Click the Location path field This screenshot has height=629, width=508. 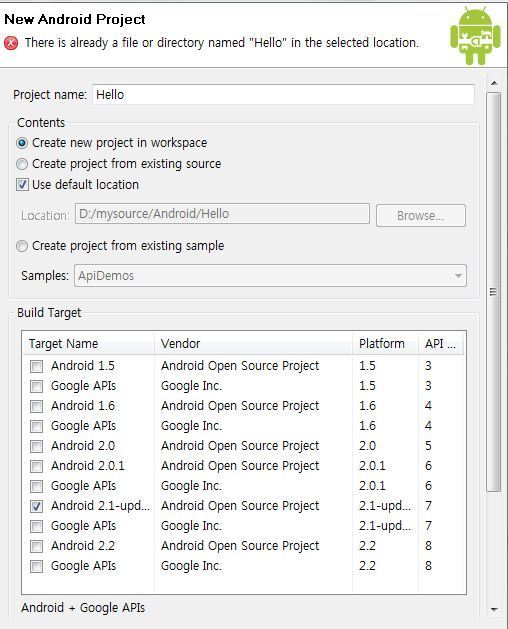click(x=222, y=214)
